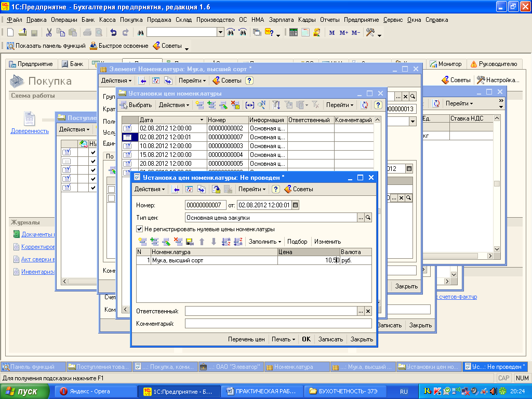Click the 1C help question icon in main toolbar
Screen dimensions: 532x399
point(269,33)
